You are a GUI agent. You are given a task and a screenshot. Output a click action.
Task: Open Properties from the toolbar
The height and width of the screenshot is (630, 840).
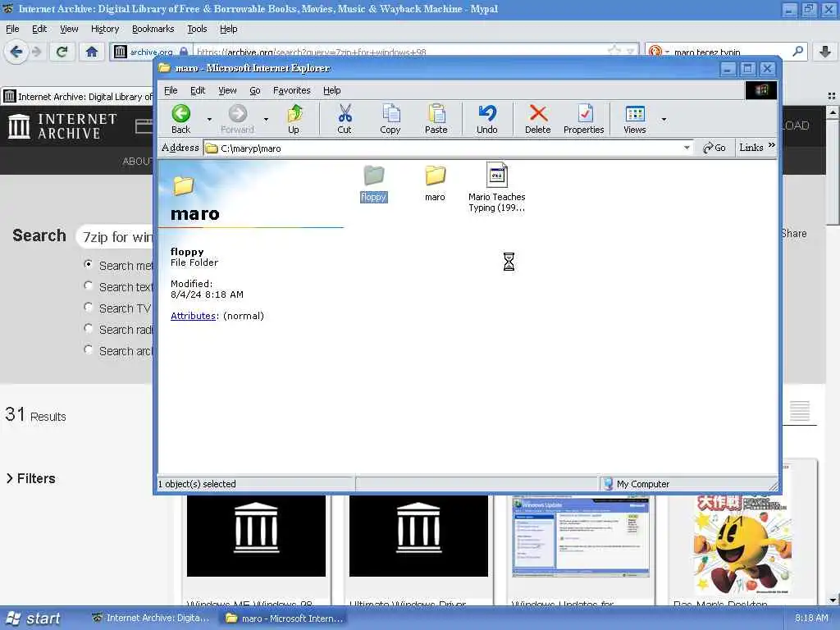(584, 119)
